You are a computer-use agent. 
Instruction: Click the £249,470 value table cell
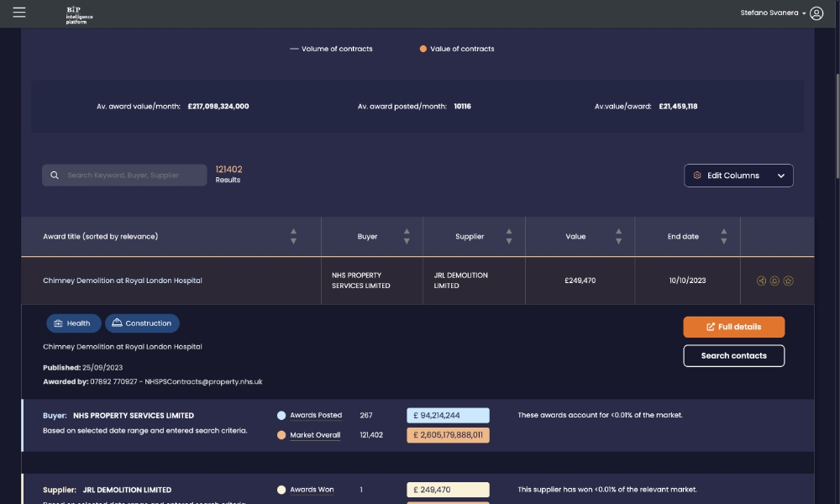click(580, 281)
